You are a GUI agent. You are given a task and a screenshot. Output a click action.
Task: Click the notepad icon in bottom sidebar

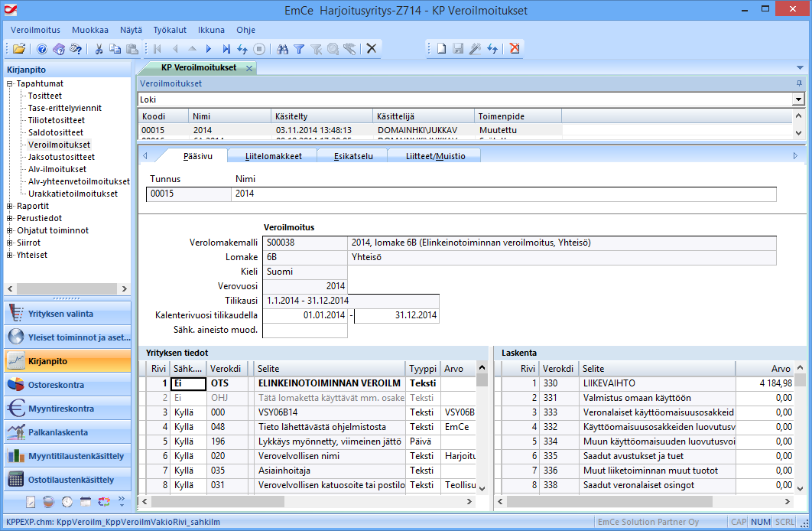(31, 501)
